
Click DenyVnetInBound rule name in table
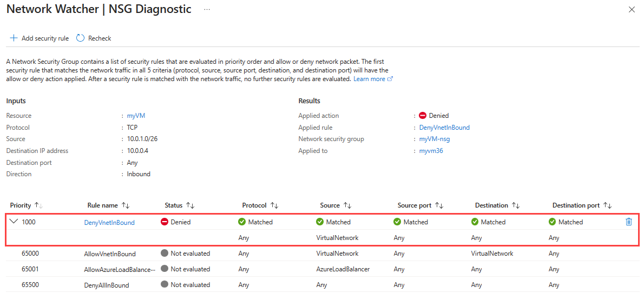tap(109, 222)
